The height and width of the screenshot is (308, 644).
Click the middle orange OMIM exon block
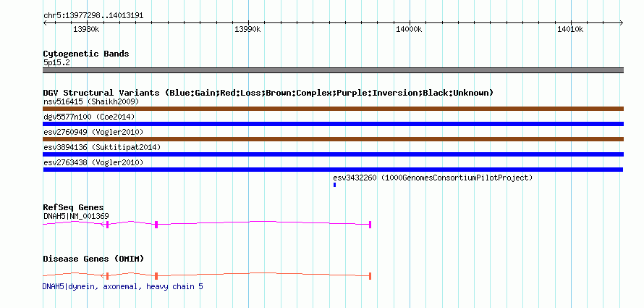156,276
